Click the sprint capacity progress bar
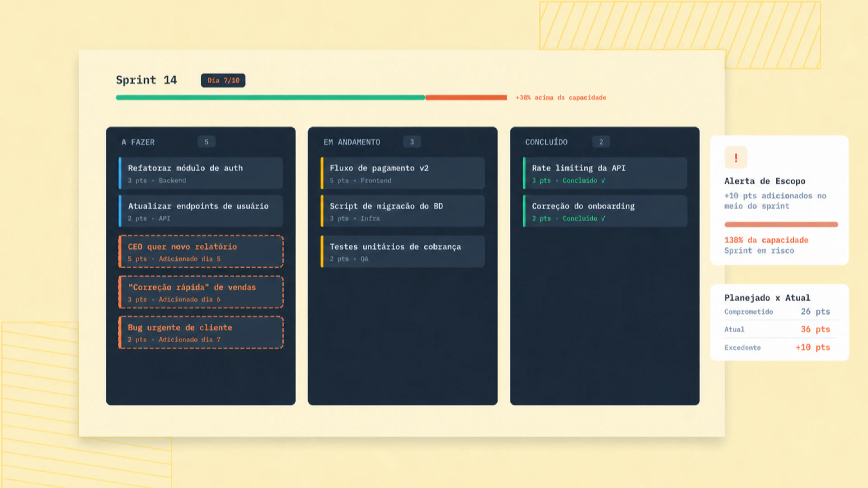This screenshot has width=868, height=488. (x=311, y=98)
